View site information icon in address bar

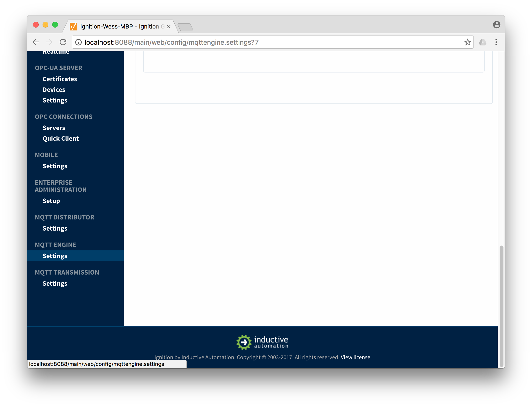click(x=78, y=42)
